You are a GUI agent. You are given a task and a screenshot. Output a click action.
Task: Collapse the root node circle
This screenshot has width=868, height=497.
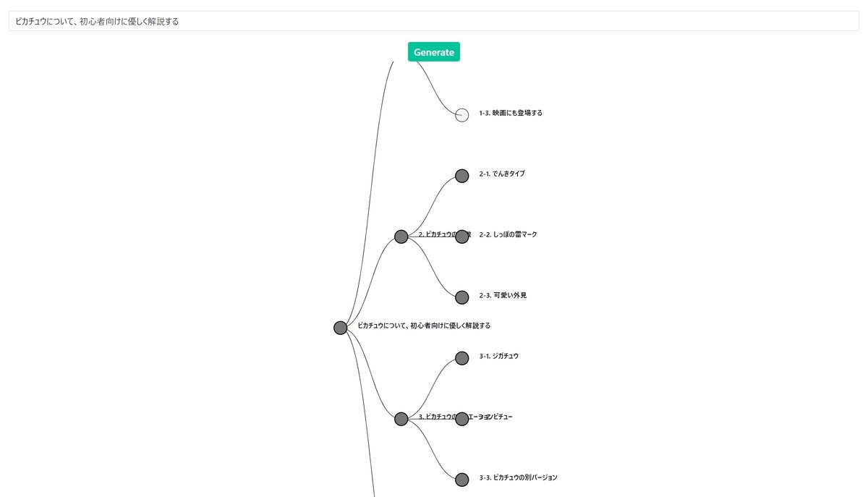click(x=341, y=328)
